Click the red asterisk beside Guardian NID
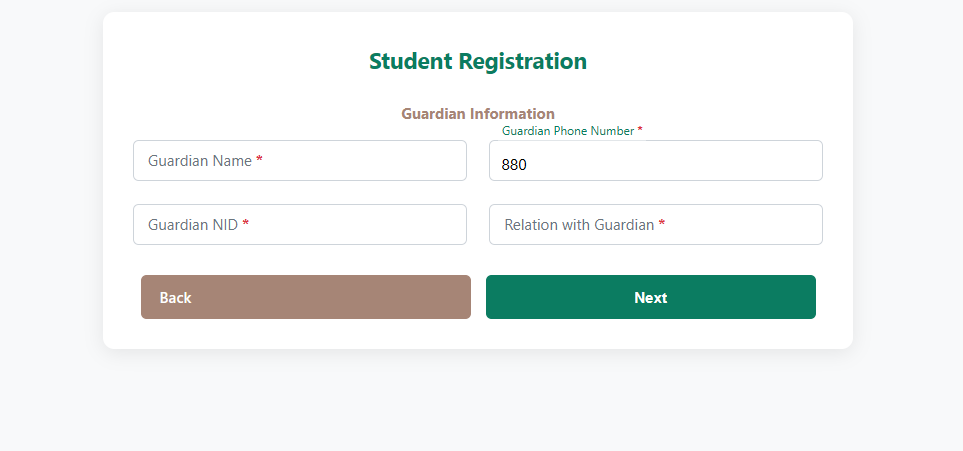The image size is (963, 451). coord(246,224)
